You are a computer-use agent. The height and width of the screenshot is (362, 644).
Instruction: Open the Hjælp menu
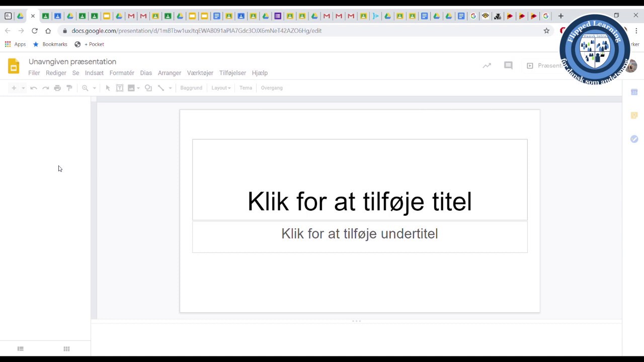(260, 73)
